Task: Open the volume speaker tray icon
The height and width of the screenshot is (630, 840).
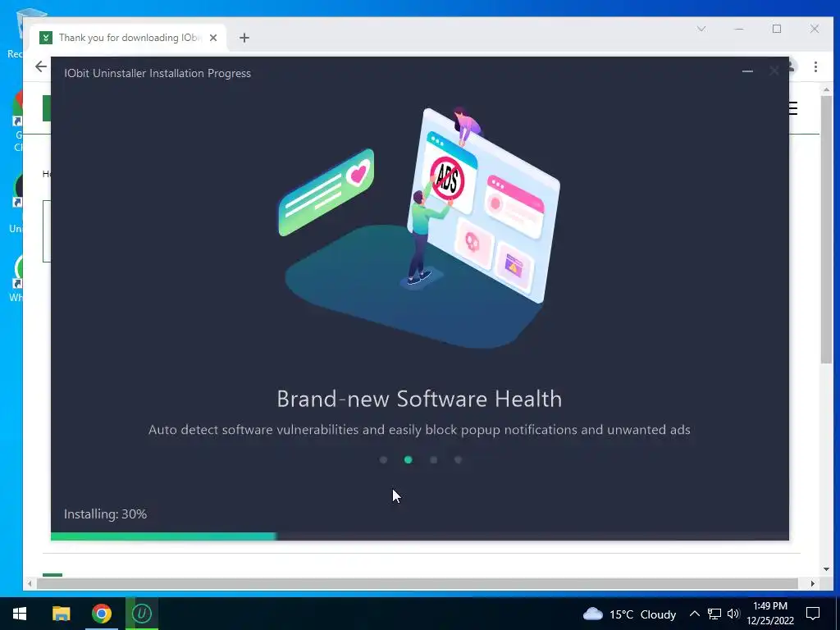Action: click(733, 614)
